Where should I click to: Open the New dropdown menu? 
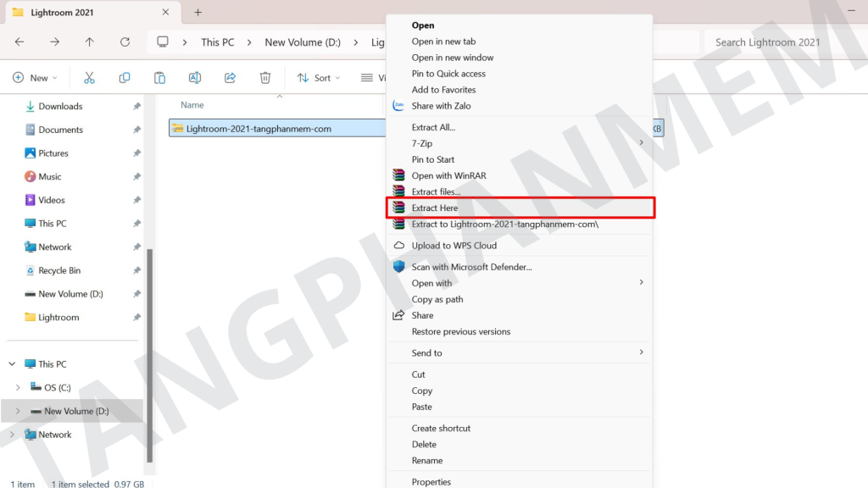36,78
